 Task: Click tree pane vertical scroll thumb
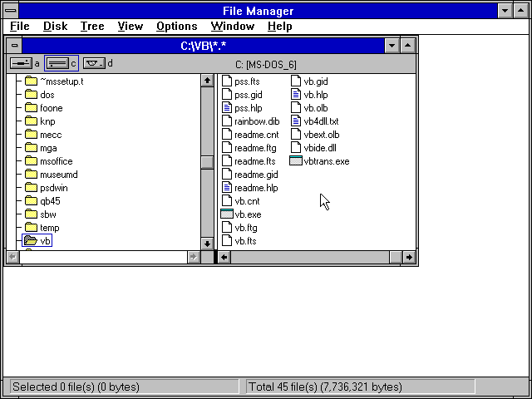coord(207,162)
